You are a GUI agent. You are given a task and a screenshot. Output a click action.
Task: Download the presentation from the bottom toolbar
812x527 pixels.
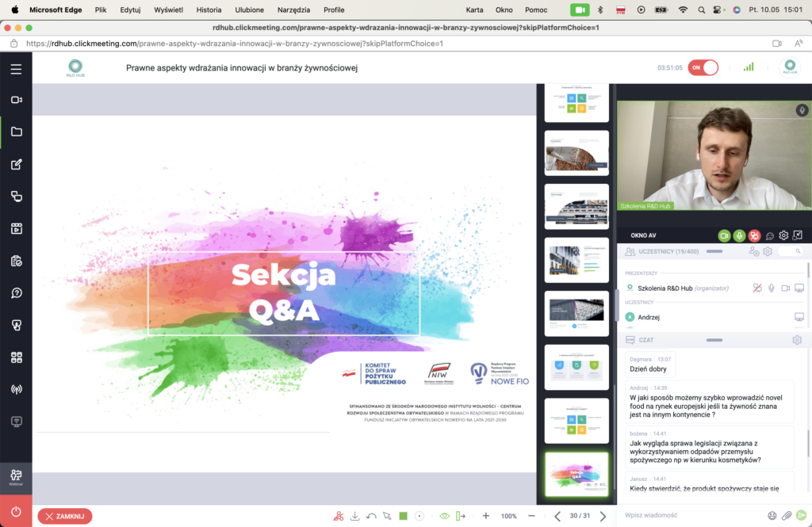355,516
